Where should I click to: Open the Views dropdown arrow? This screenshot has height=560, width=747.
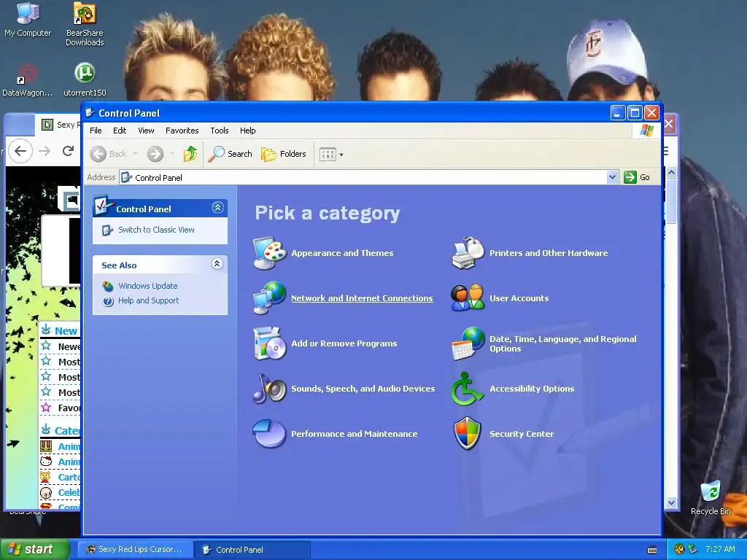coord(341,155)
